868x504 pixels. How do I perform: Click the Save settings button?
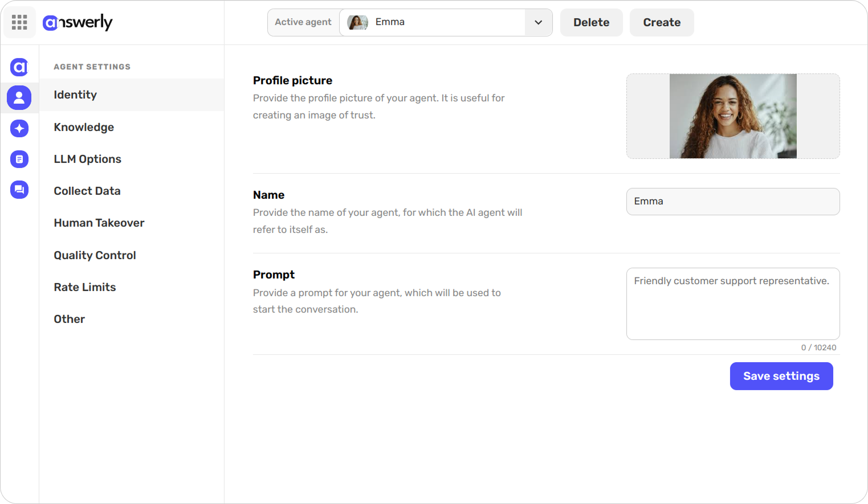781,376
